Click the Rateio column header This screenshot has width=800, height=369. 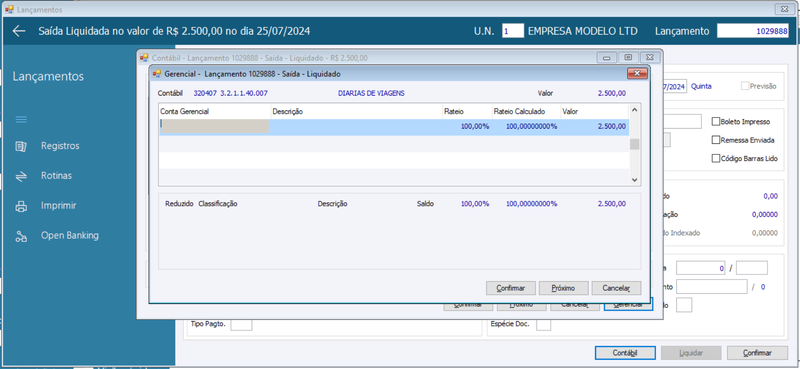[467, 111]
